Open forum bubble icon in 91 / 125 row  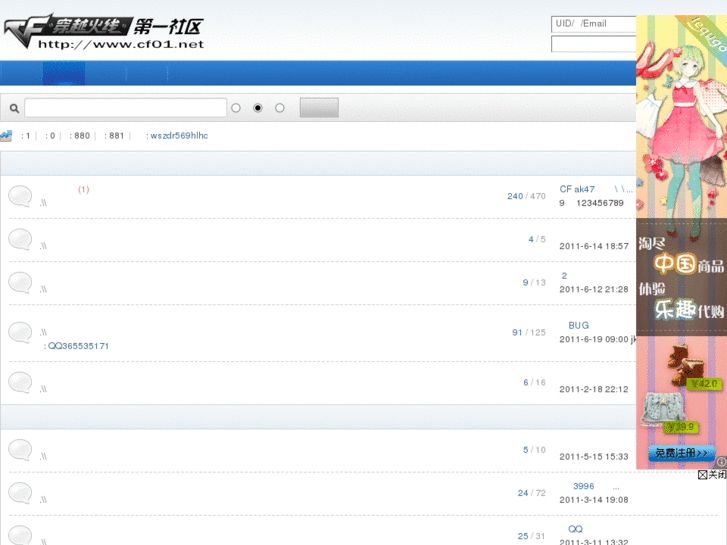pos(20,333)
